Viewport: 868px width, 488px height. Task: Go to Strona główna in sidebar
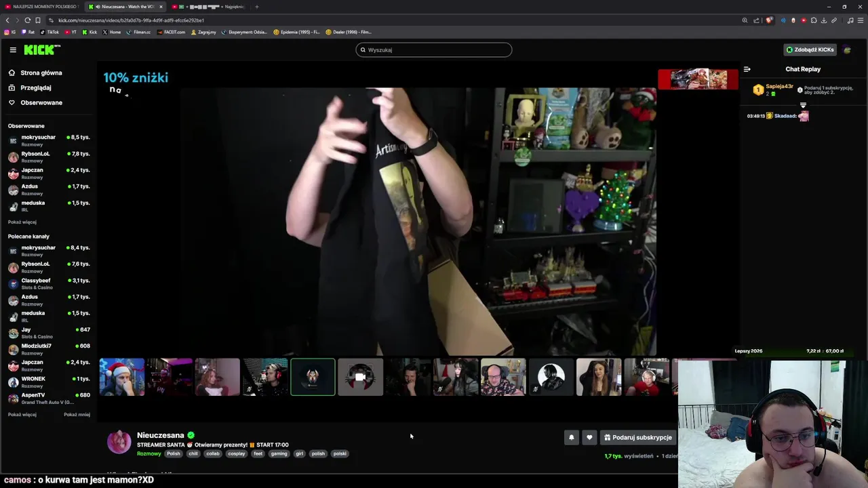coord(41,73)
